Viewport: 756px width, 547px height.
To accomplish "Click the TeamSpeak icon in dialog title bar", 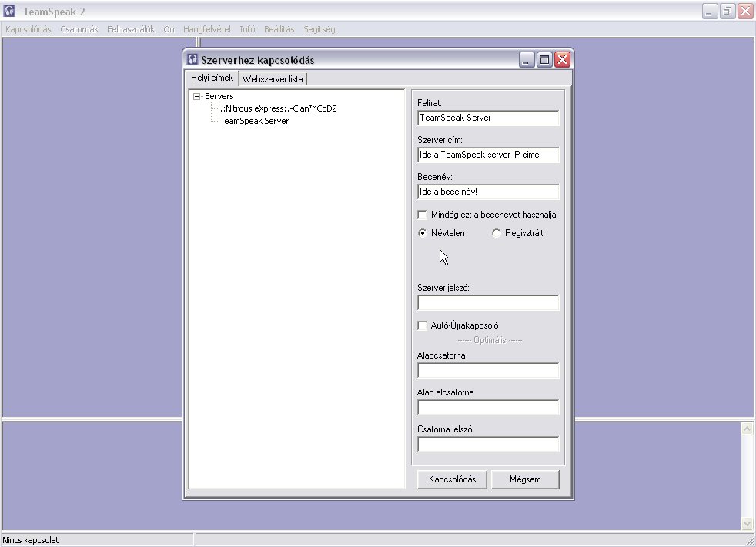I will 192,60.
